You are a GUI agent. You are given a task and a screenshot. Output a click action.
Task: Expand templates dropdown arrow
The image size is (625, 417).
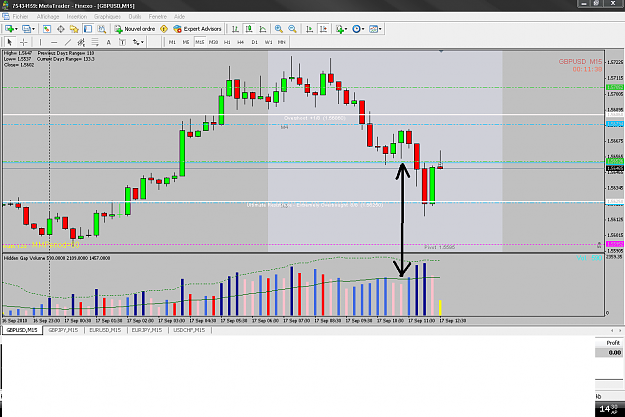click(380, 29)
